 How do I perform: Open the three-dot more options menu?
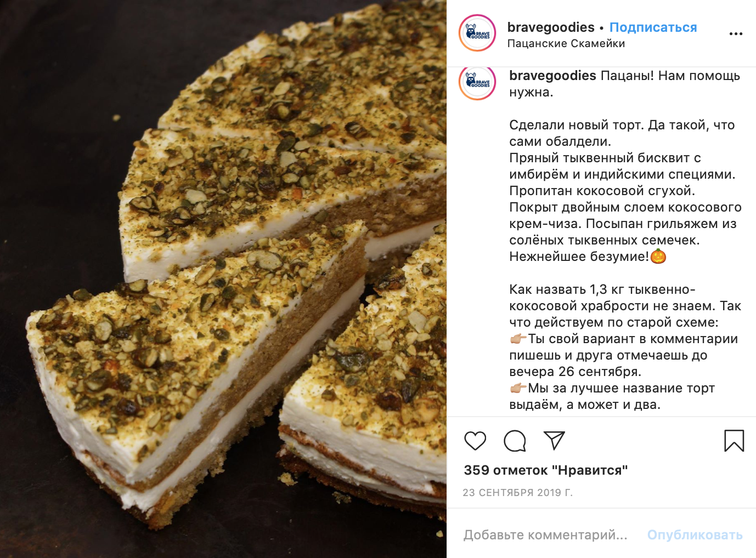(736, 34)
